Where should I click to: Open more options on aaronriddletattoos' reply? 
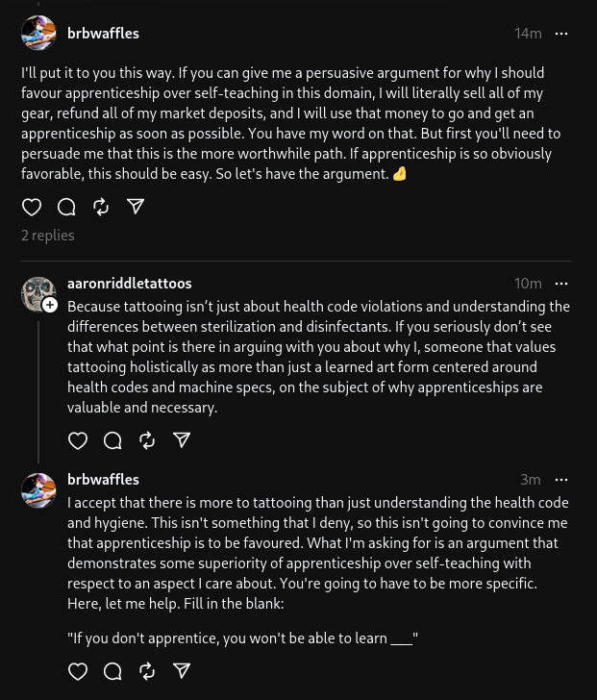click(561, 284)
